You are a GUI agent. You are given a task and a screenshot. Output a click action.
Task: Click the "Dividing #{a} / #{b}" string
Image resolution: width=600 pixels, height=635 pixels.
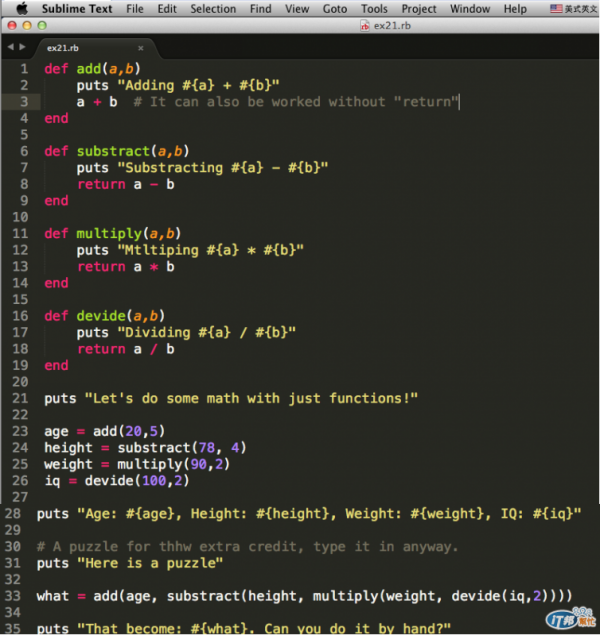[206, 332]
